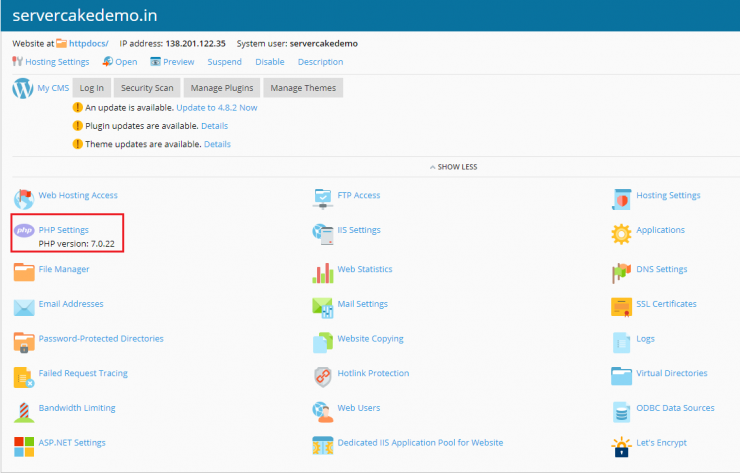Click the Let's Encrypt padlock icon
740x473 pixels.
622,447
